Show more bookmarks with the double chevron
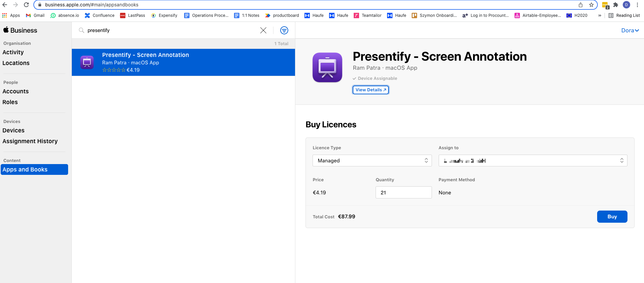 [x=599, y=15]
